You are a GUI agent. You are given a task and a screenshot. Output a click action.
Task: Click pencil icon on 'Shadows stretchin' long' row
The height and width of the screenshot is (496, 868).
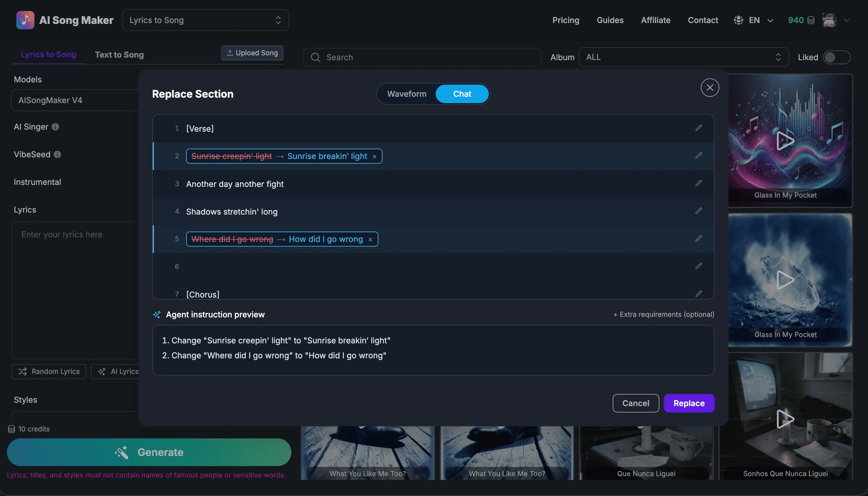point(699,211)
